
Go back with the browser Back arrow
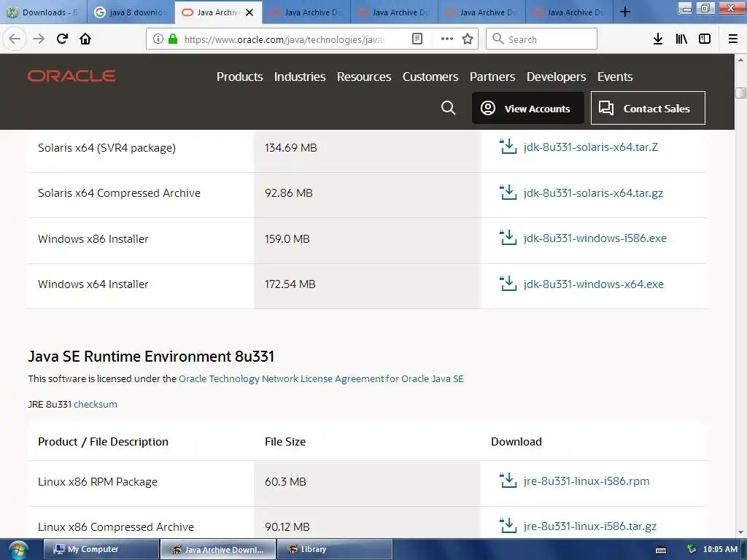pos(15,39)
